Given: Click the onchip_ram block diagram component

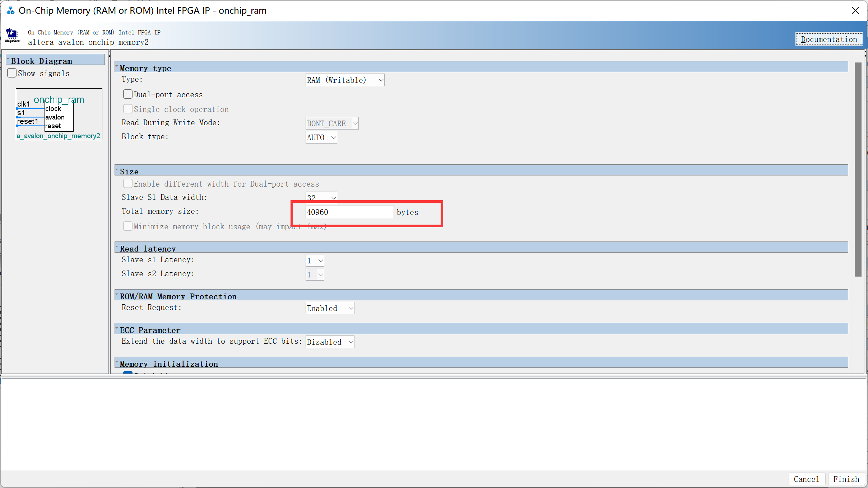Looking at the screenshot, I should (59, 114).
